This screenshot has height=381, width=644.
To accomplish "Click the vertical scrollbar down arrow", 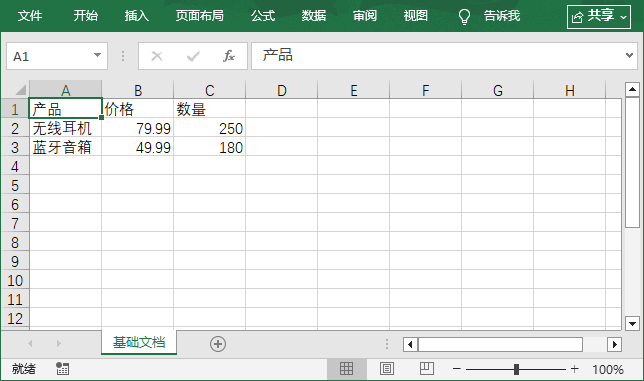I will (x=632, y=323).
